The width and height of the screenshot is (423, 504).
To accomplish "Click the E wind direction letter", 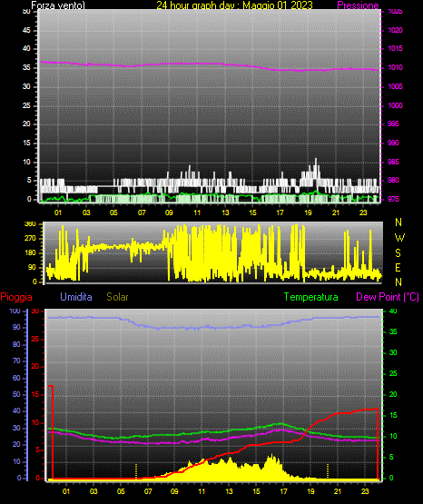I will (398, 268).
